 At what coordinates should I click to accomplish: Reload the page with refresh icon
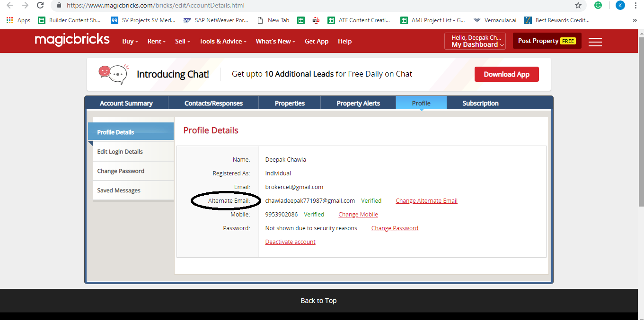pos(41,6)
